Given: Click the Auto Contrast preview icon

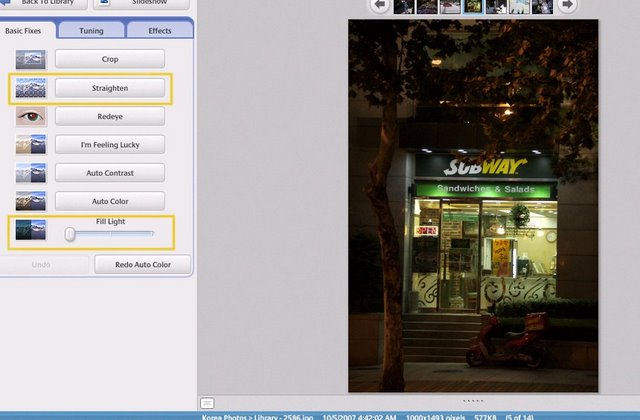Looking at the screenshot, I should (31, 173).
